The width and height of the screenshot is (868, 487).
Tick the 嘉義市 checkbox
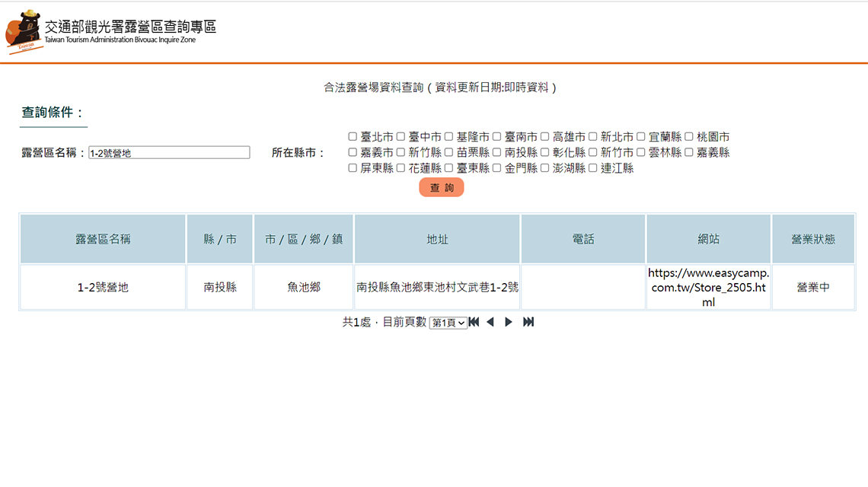353,152
